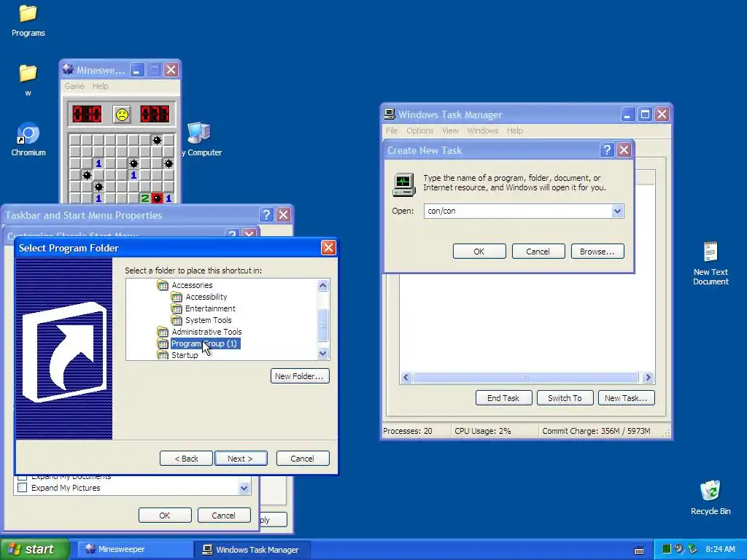Open the Open combo box dropdown arrow
This screenshot has height=560, width=747.
point(617,211)
